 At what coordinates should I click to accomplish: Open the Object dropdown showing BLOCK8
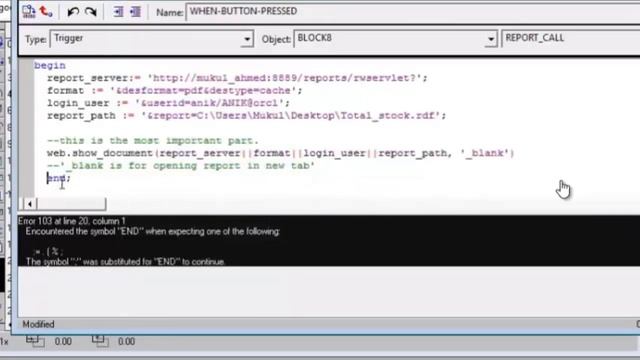tap(491, 39)
